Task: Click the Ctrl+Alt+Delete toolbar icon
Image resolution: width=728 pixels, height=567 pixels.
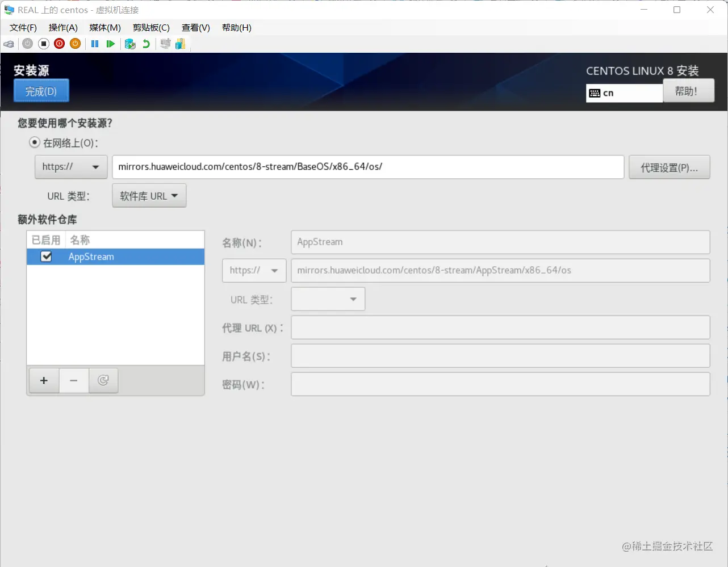Action: click(x=9, y=44)
